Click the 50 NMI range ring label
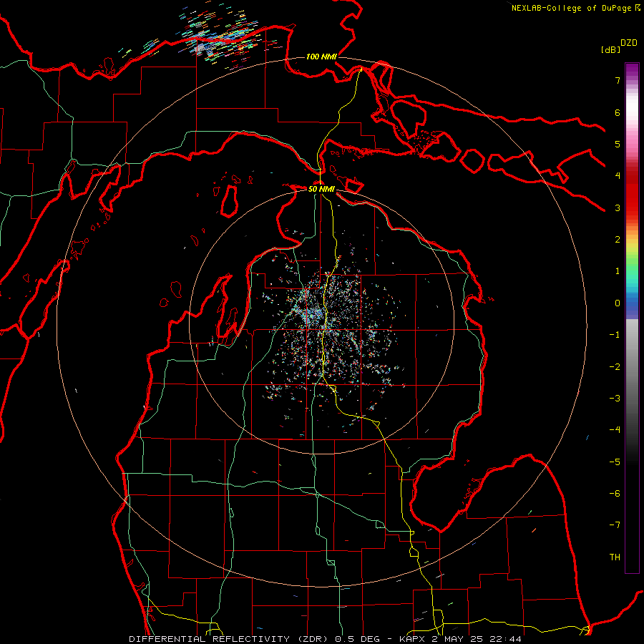The image size is (644, 644). 321,189
